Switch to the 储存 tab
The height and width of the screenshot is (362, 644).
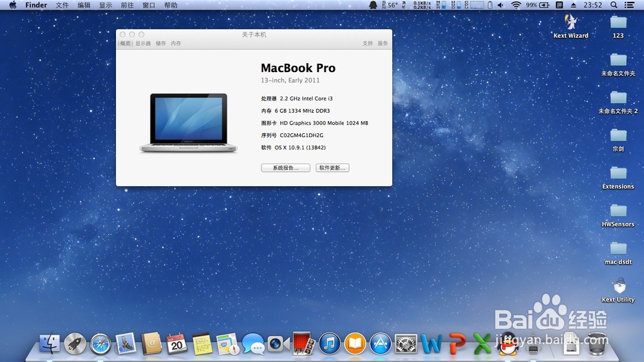[160, 43]
